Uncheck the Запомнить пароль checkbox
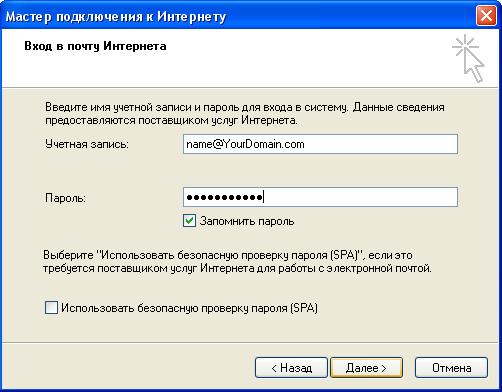Viewport: 502px width, 392px height. tap(189, 221)
